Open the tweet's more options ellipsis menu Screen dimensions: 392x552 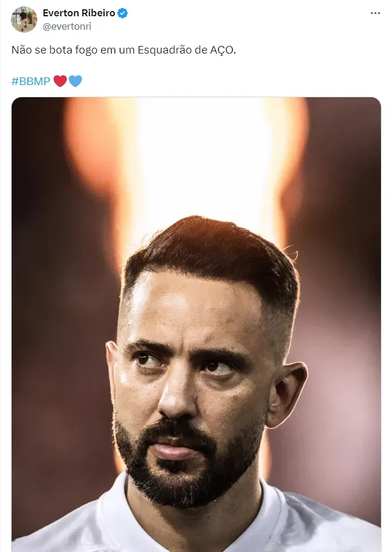point(375,13)
